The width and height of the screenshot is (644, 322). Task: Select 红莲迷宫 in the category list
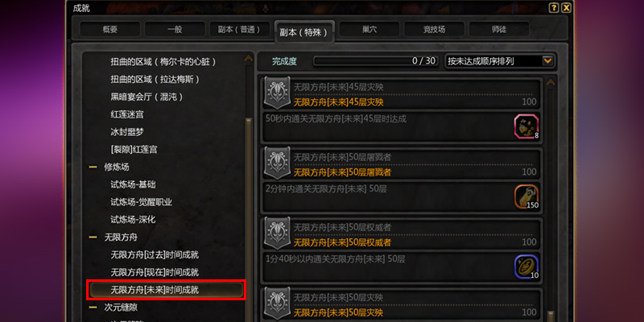click(127, 114)
